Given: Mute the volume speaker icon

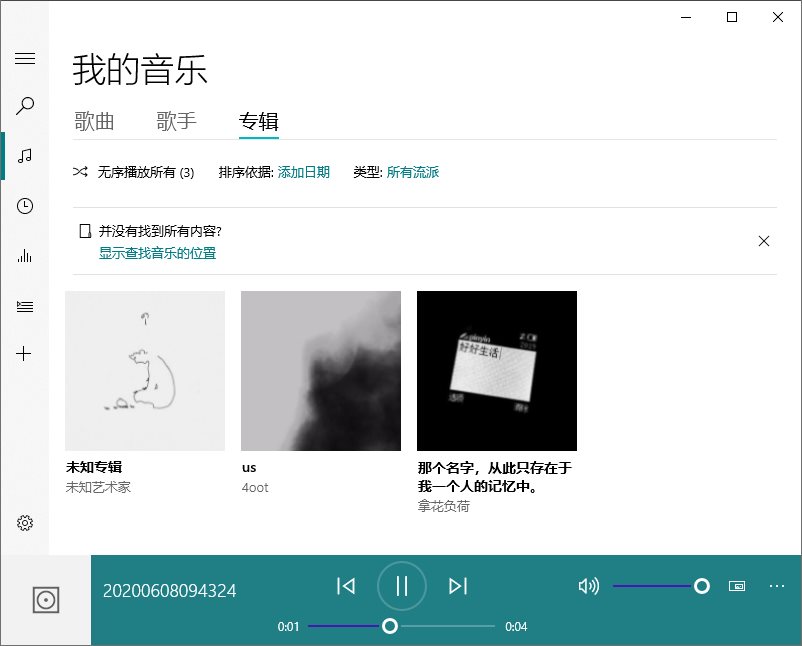Looking at the screenshot, I should click(x=588, y=586).
